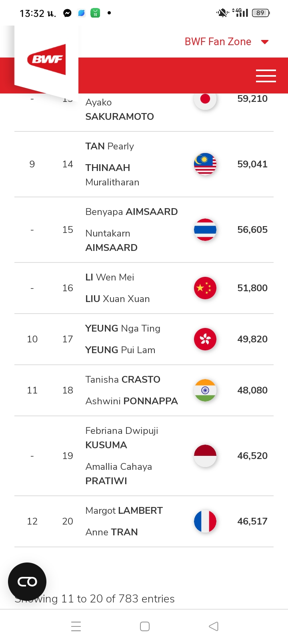Open the hamburger menu in red header

pyautogui.click(x=266, y=76)
